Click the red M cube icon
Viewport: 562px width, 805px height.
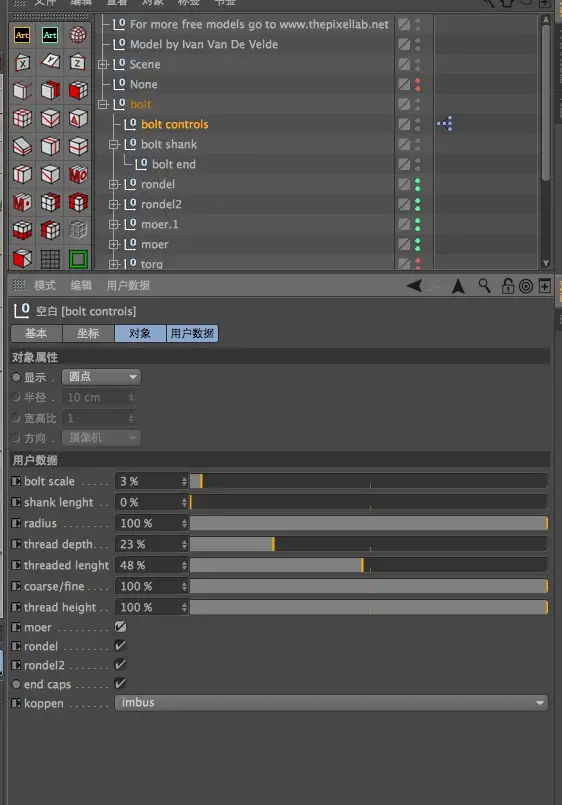tap(22, 202)
